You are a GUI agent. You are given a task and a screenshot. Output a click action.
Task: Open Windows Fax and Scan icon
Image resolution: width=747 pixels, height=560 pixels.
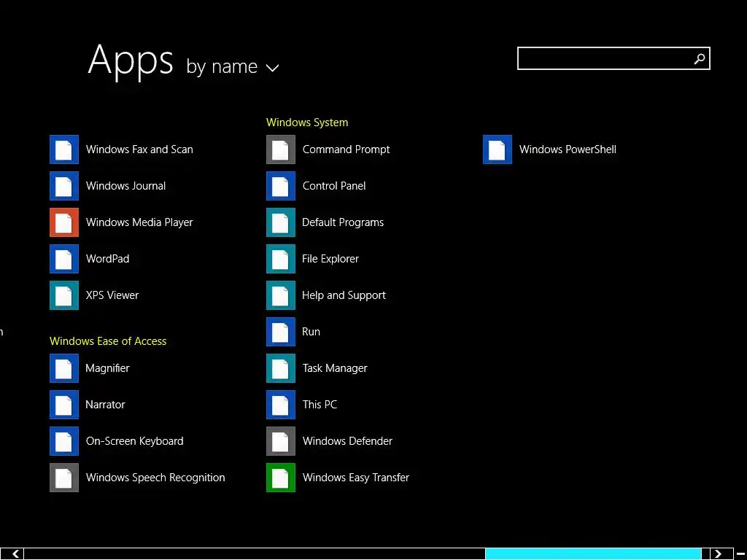tap(64, 149)
